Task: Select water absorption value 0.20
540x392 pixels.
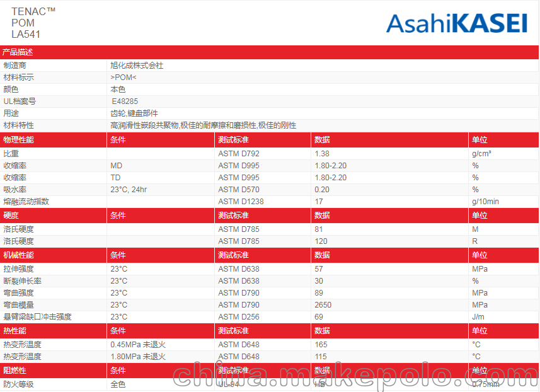Action: pos(322,190)
